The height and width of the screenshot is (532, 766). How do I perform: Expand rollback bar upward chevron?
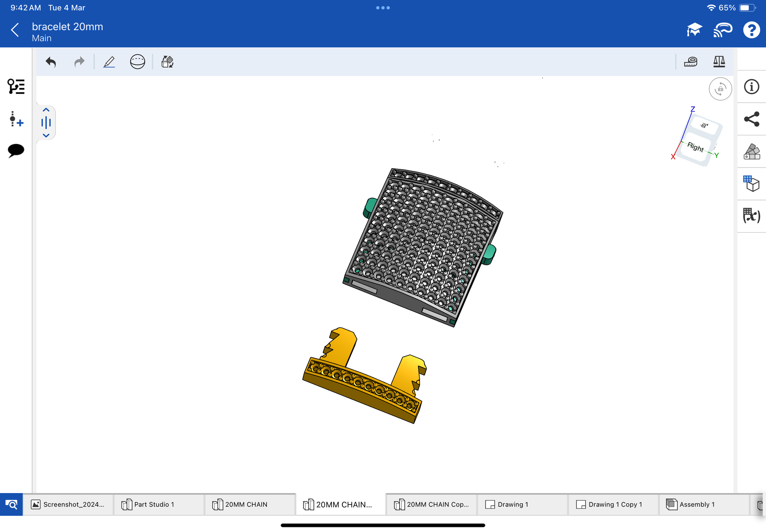point(46,110)
